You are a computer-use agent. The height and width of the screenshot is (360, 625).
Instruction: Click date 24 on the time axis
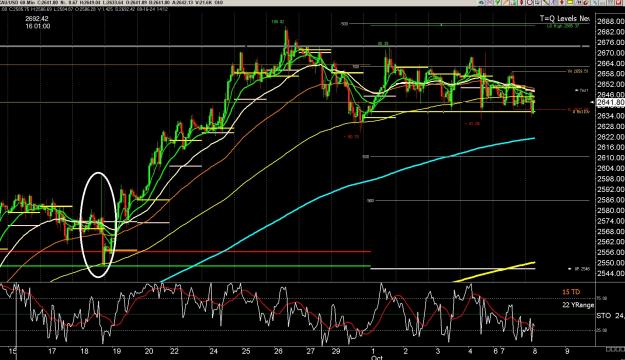214,351
